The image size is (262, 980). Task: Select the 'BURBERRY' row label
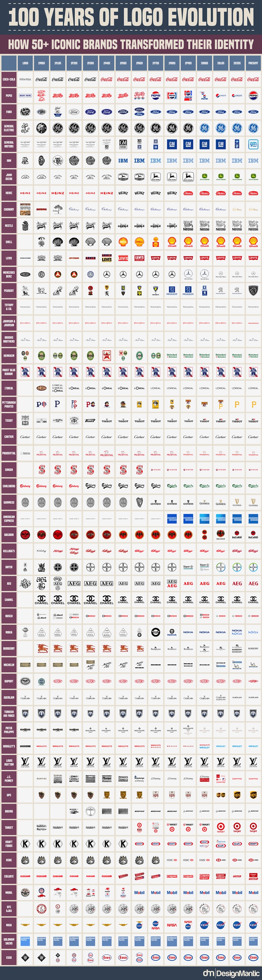[9, 648]
